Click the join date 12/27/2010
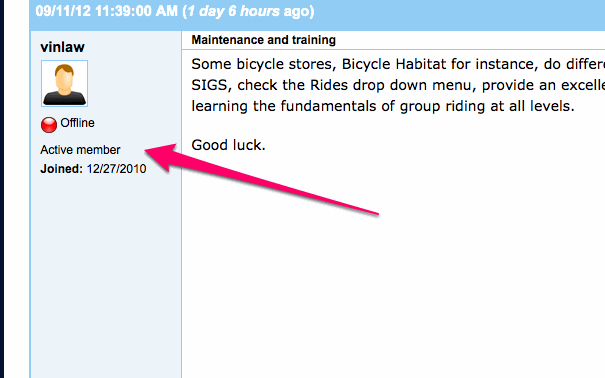The width and height of the screenshot is (605, 378). (116, 169)
